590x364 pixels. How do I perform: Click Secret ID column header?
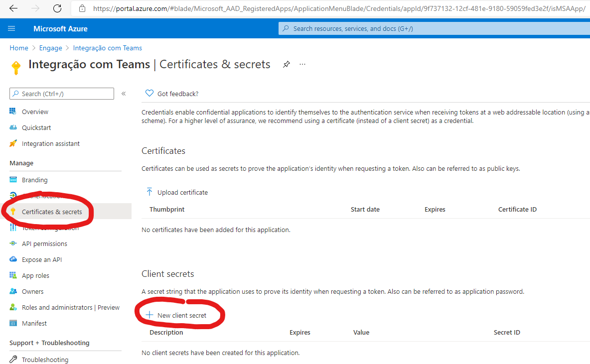507,333
